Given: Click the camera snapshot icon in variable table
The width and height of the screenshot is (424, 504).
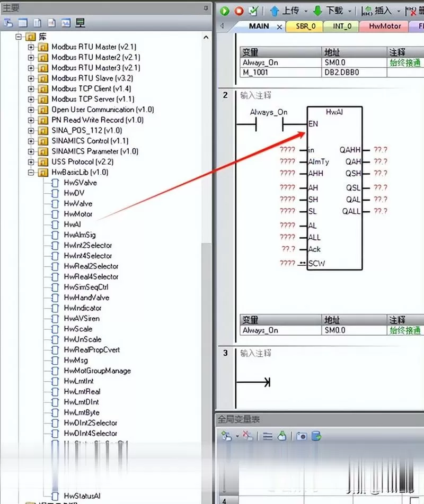Looking at the screenshot, I should [302, 436].
